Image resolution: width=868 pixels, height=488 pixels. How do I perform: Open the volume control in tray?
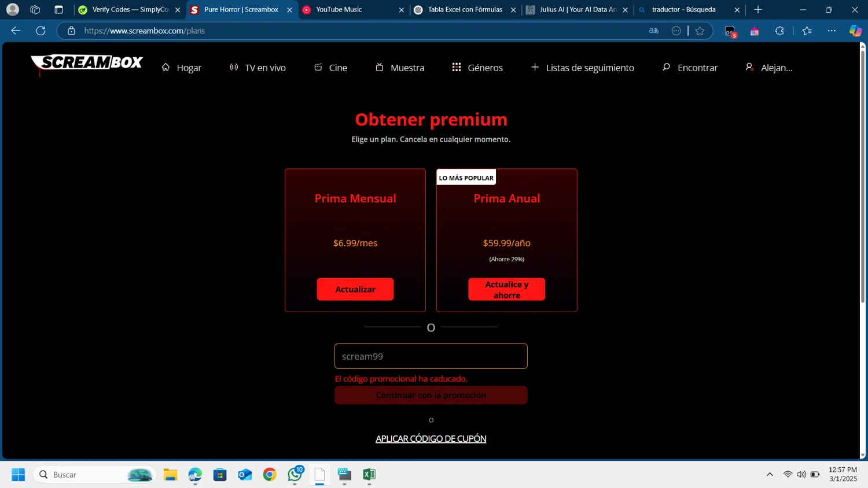point(801,475)
